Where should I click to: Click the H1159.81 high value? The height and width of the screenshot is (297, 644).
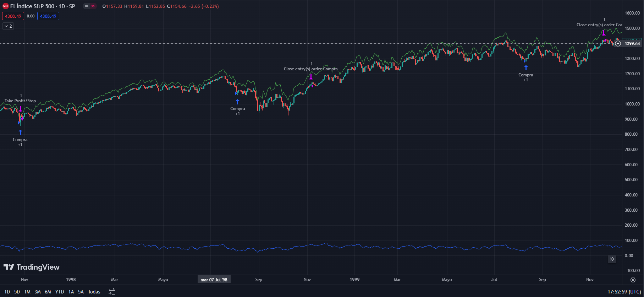[134, 6]
